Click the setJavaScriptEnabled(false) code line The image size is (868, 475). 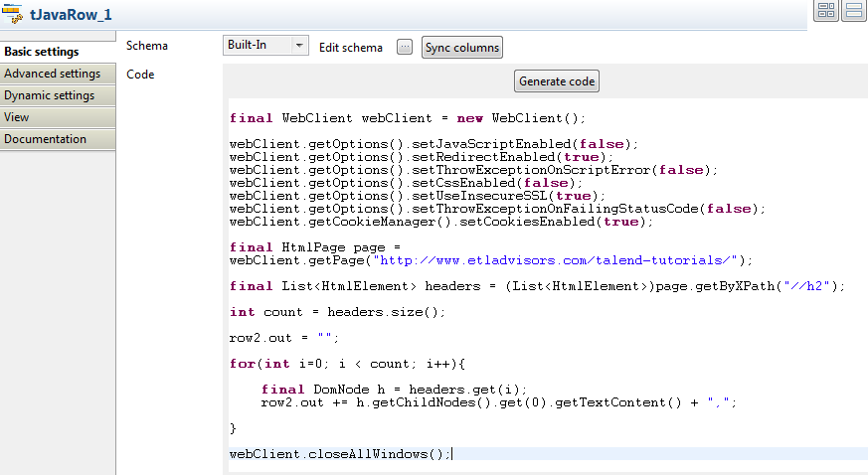pyautogui.click(x=434, y=144)
